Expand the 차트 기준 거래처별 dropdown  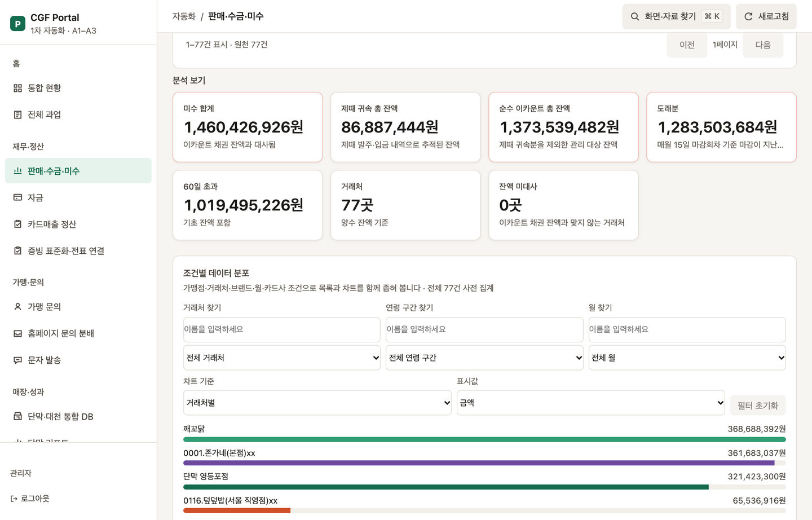317,403
